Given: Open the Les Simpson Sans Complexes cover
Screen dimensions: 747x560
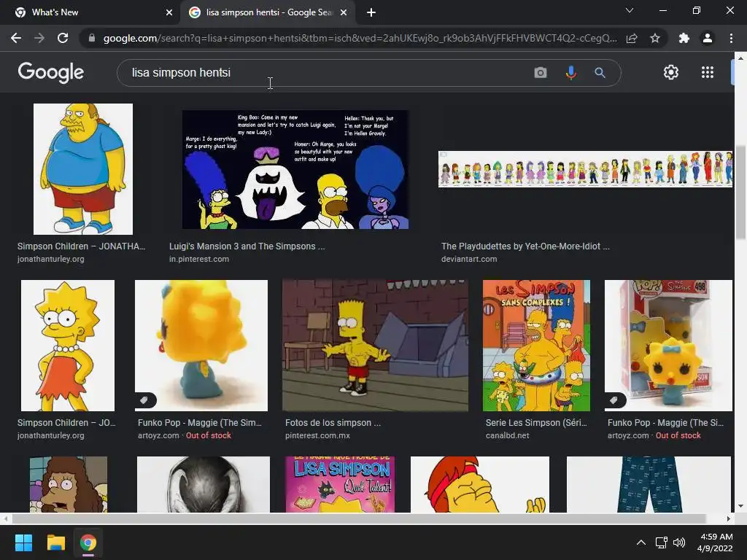Looking at the screenshot, I should 536,345.
